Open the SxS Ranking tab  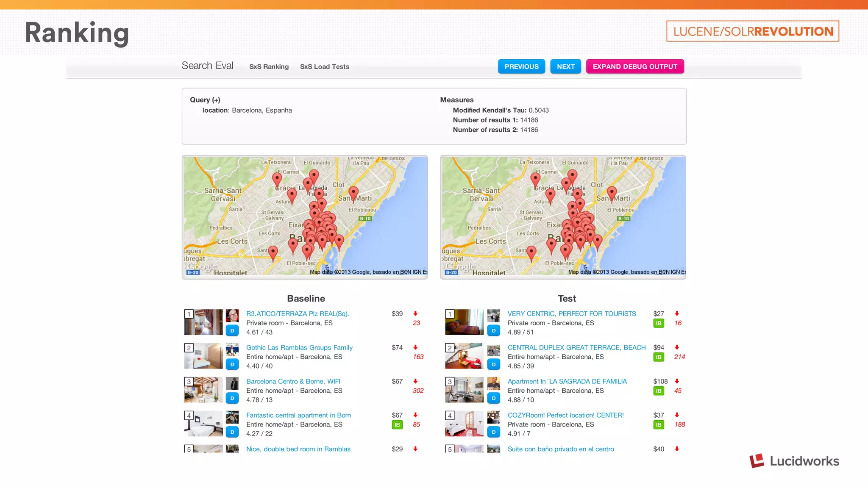click(x=269, y=67)
